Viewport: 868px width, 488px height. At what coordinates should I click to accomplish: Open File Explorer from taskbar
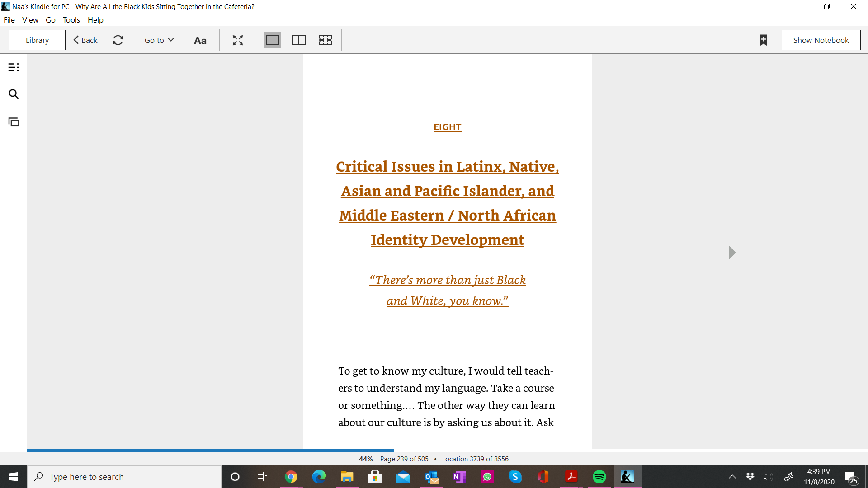coord(347,477)
